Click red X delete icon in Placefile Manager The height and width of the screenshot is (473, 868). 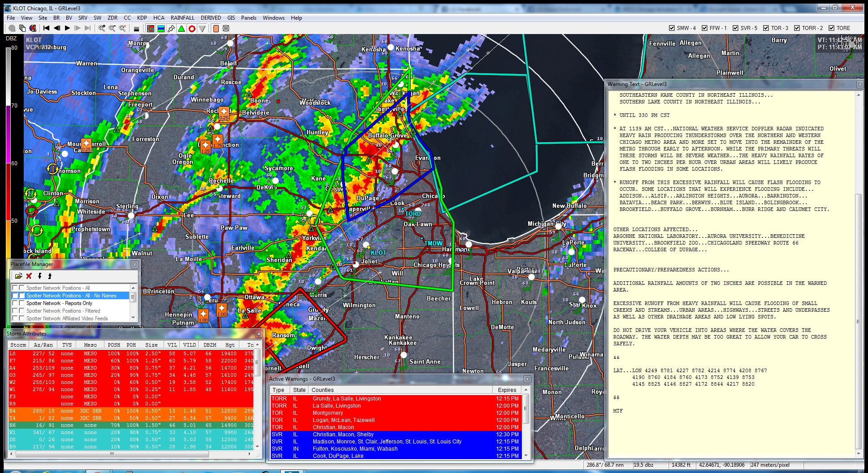coord(29,276)
